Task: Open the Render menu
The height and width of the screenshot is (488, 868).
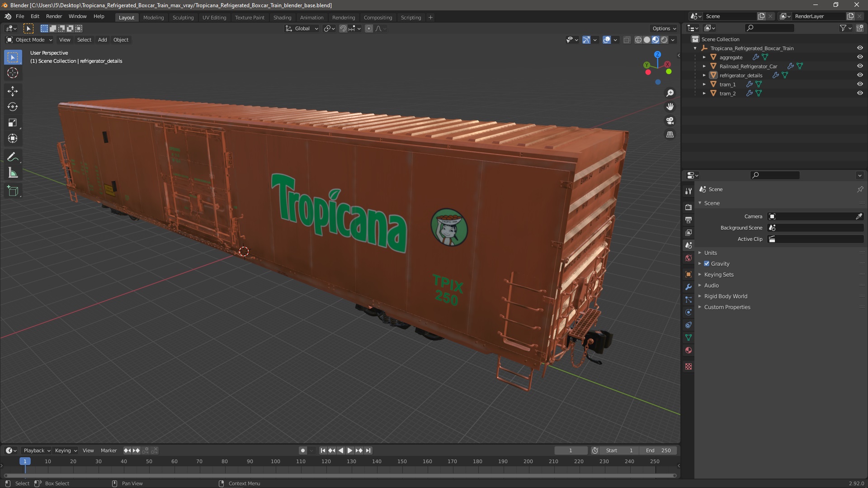Action: [x=54, y=16]
